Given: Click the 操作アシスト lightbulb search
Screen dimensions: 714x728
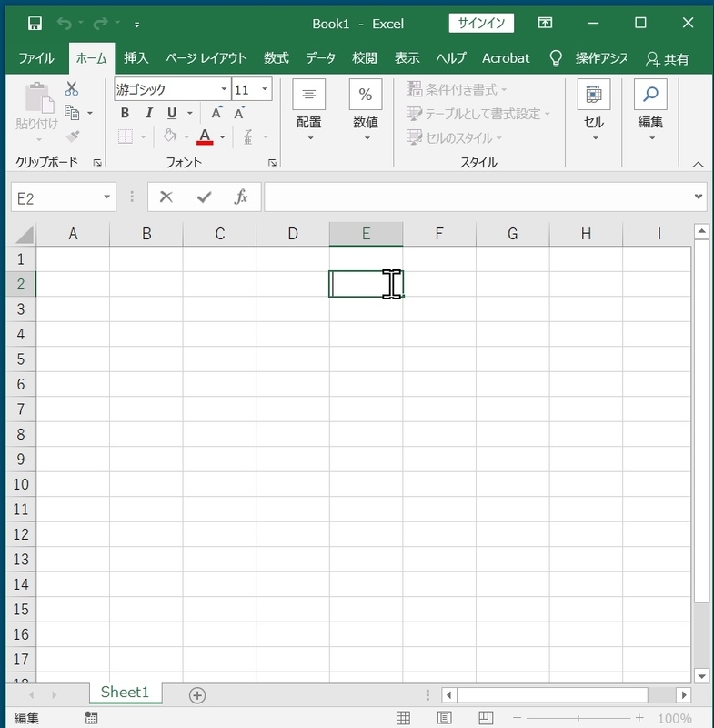Looking at the screenshot, I should 588,58.
